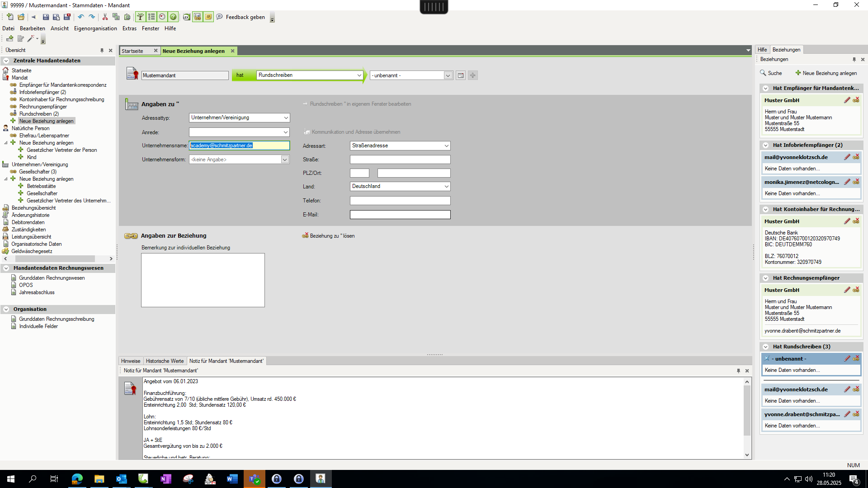Edit Muster GmbH Rechnungsempfänger with pencil icon
The width and height of the screenshot is (868, 488).
847,290
